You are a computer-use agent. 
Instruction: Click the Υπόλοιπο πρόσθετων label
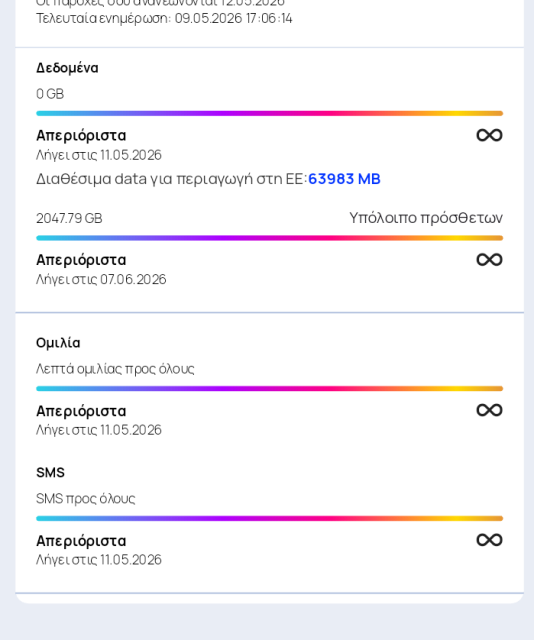tap(426, 218)
